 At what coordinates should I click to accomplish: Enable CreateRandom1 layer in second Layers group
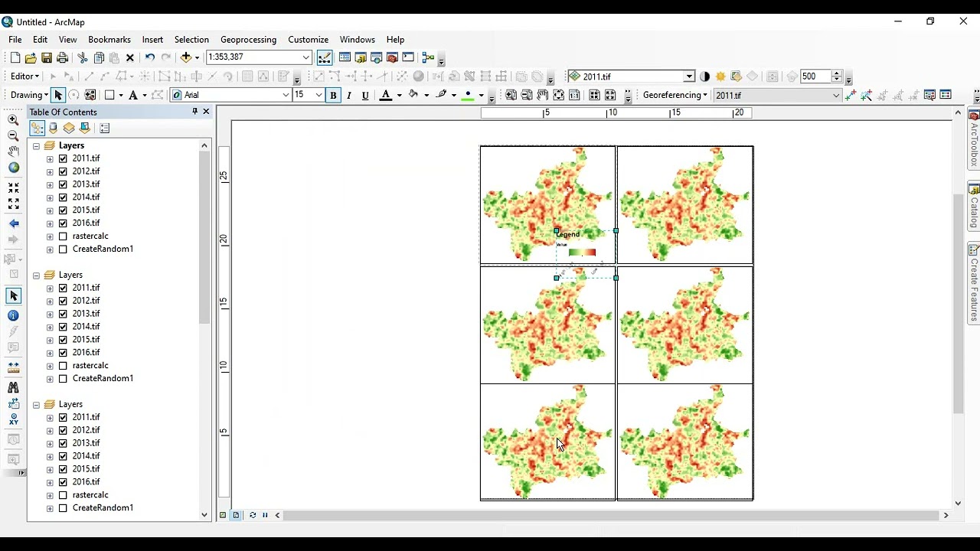63,379
